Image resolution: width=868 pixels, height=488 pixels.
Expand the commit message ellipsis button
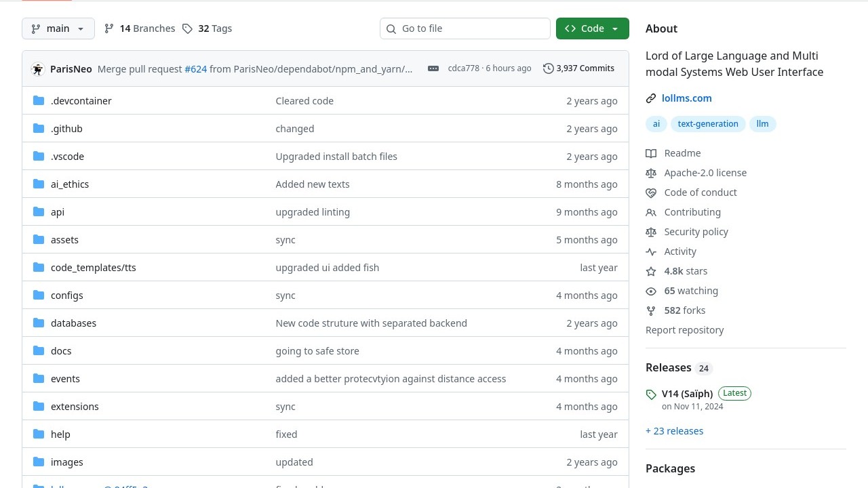tap(433, 68)
